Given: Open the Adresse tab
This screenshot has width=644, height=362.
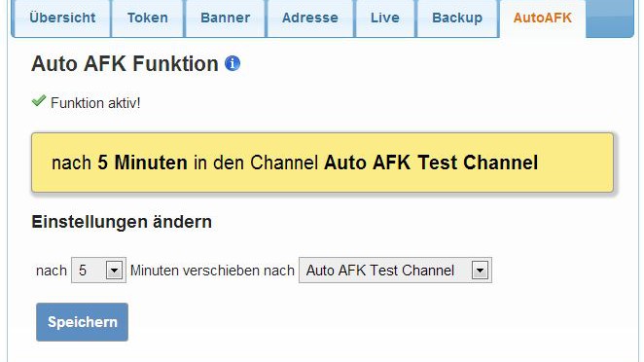Looking at the screenshot, I should 310,18.
